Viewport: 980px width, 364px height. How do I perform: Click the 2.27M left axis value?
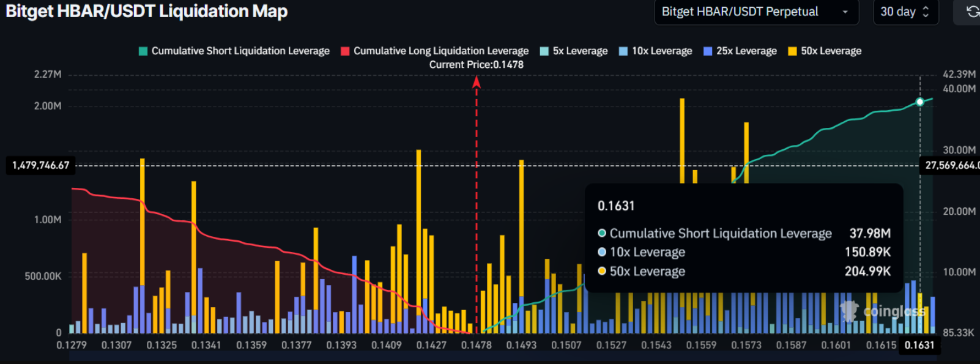point(48,74)
